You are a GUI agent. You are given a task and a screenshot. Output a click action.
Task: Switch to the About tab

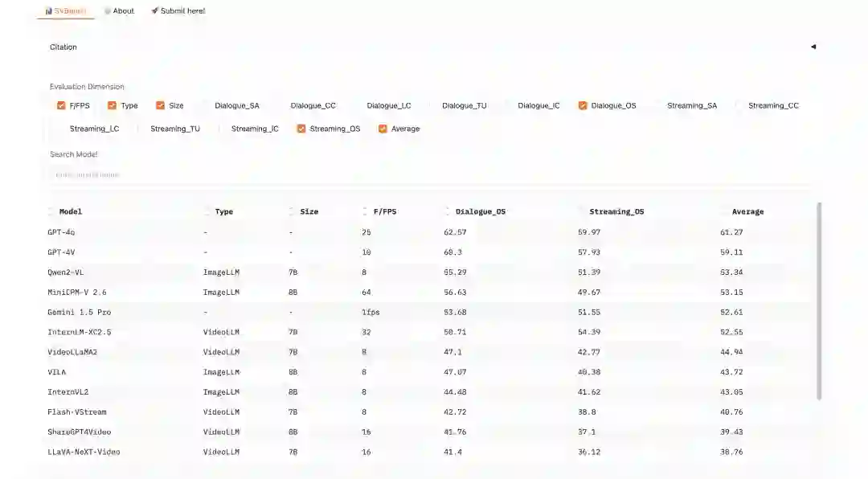pos(119,10)
